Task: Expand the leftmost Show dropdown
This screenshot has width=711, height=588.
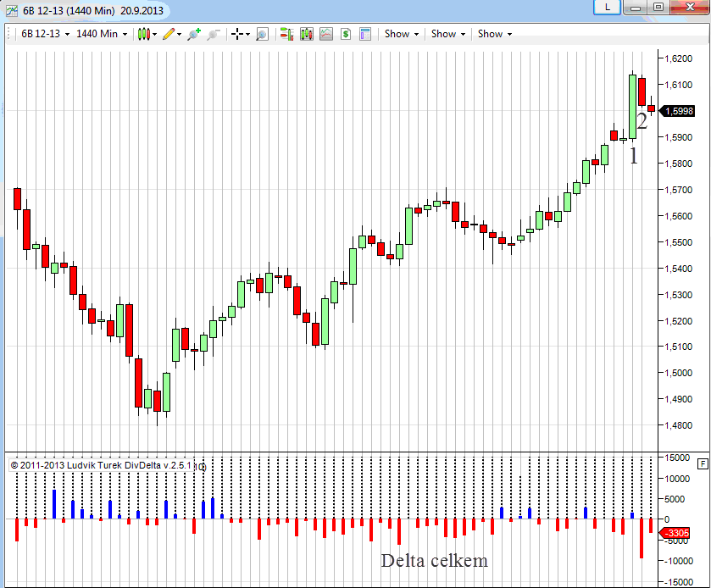Action: click(402, 34)
